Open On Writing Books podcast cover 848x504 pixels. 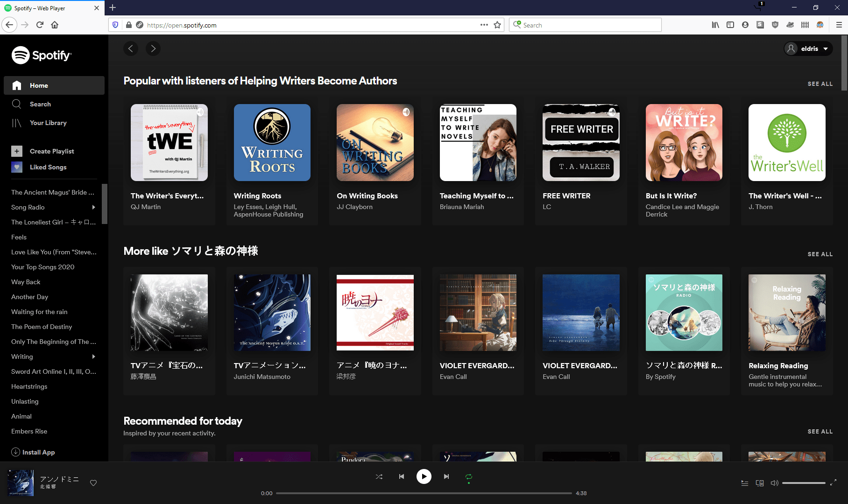coord(375,142)
